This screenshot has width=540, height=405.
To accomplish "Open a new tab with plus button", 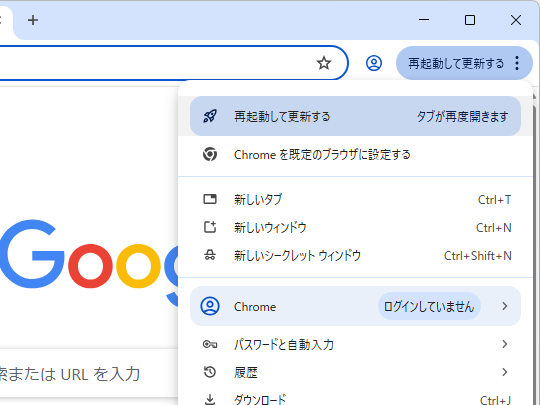I will click(x=33, y=20).
